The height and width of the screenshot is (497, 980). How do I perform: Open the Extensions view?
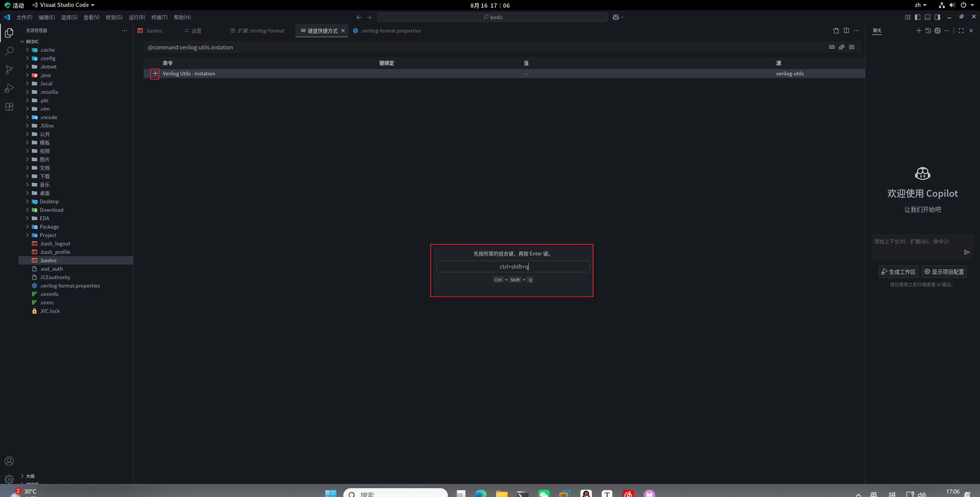click(9, 106)
